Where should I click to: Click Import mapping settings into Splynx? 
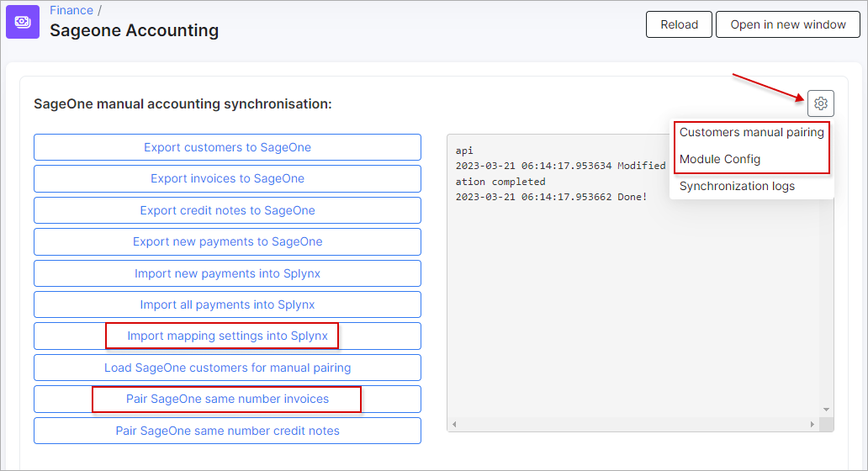pos(227,336)
